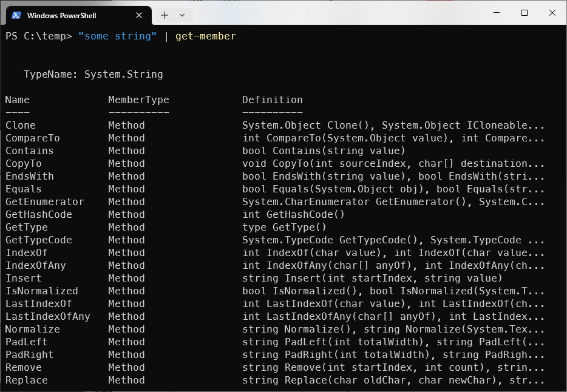567x392 pixels.
Task: Click the CompareTo method name
Action: click(x=33, y=138)
